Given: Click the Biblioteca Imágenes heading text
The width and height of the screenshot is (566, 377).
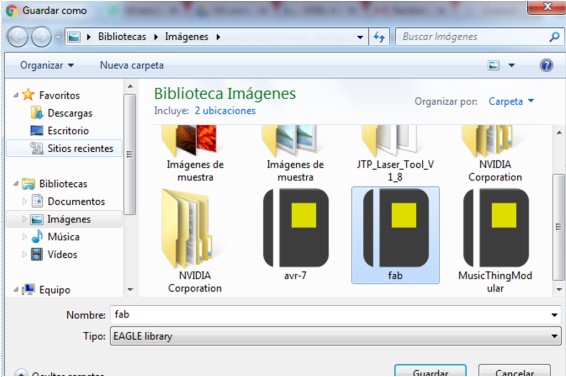Looking at the screenshot, I should tap(225, 94).
